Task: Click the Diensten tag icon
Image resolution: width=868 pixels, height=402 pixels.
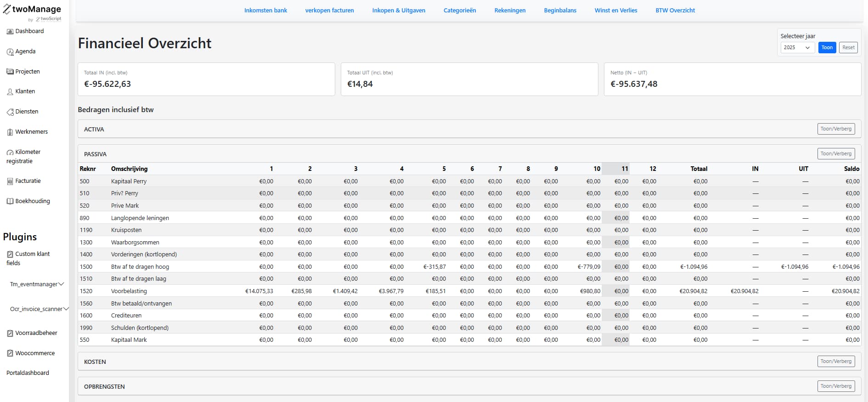Action: [x=10, y=112]
